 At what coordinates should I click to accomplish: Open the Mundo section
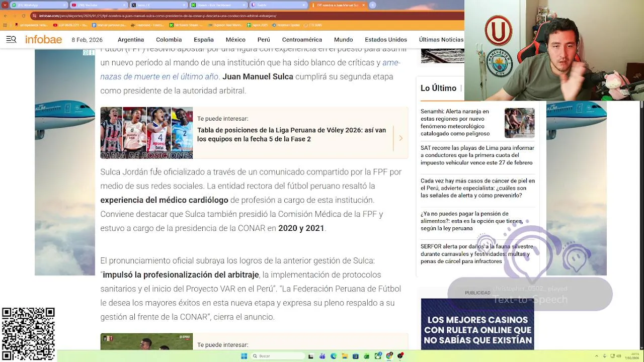(344, 40)
